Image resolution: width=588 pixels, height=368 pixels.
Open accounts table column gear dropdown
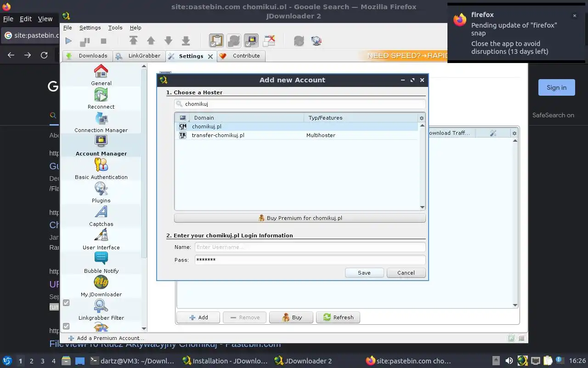[x=514, y=133]
